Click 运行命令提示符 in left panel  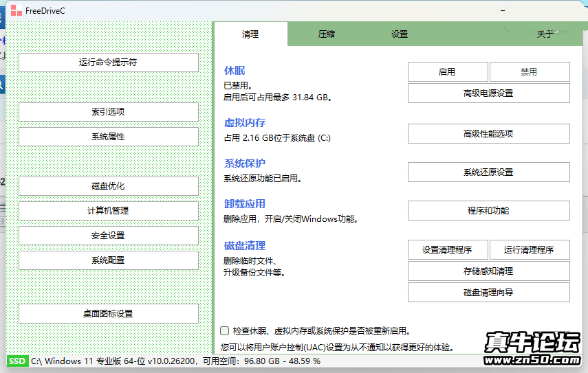pyautogui.click(x=108, y=63)
